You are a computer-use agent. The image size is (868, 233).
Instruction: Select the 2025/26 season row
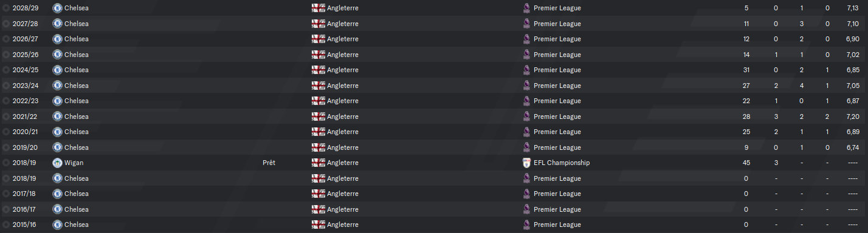[x=434, y=55]
